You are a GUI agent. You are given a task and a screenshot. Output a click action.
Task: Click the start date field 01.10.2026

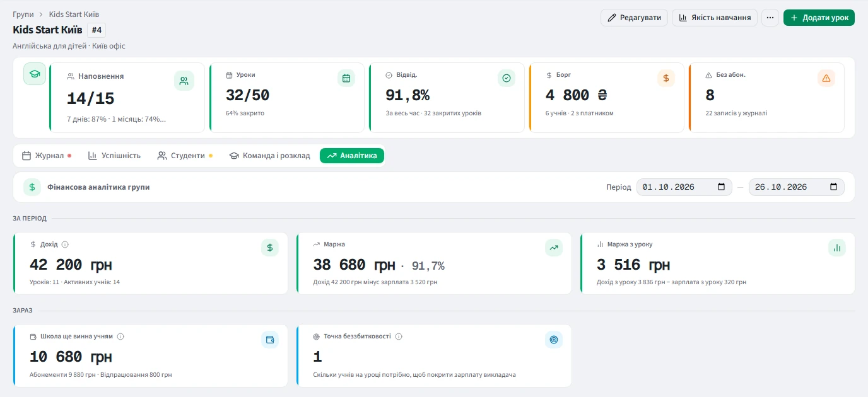[684, 187]
